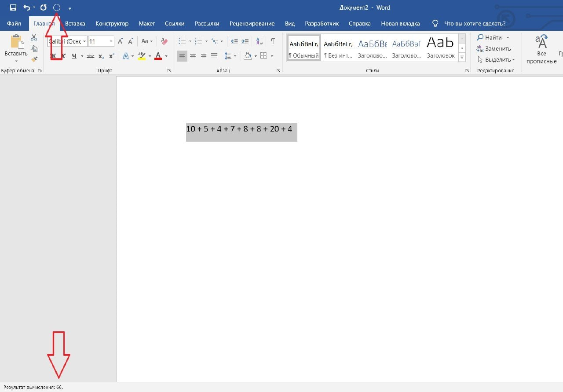Click the Grow Font size icon
The width and height of the screenshot is (563, 392).
pos(120,41)
